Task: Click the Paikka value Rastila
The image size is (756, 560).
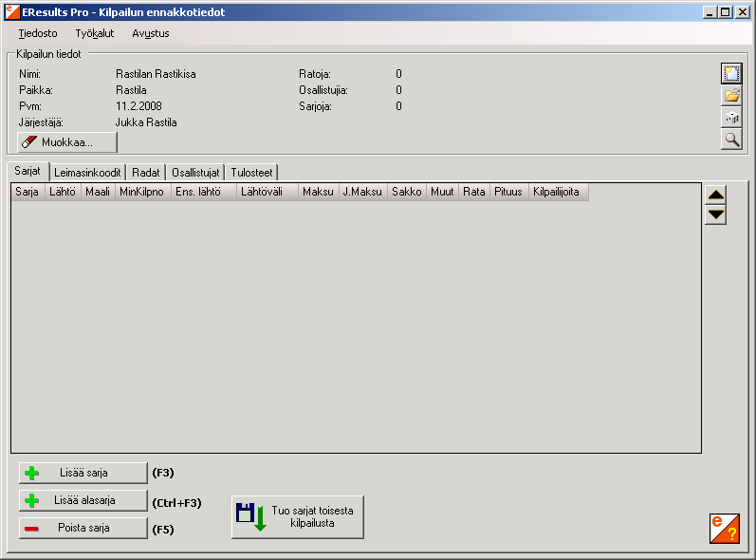Action: point(131,90)
